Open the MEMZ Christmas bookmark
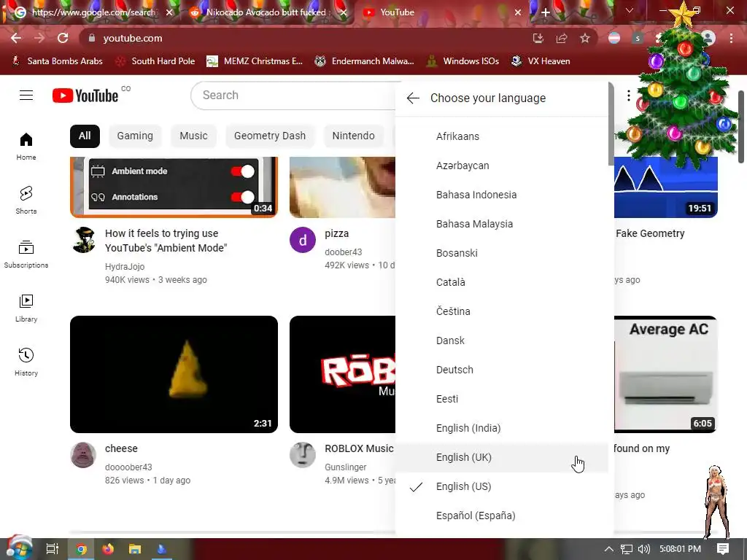 255,61
